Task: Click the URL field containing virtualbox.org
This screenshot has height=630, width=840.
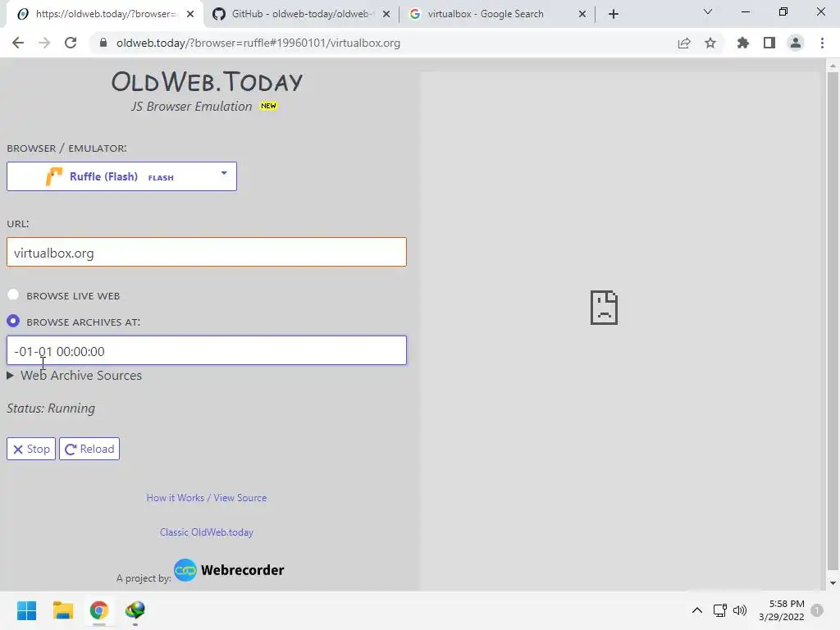Action: coord(207,252)
